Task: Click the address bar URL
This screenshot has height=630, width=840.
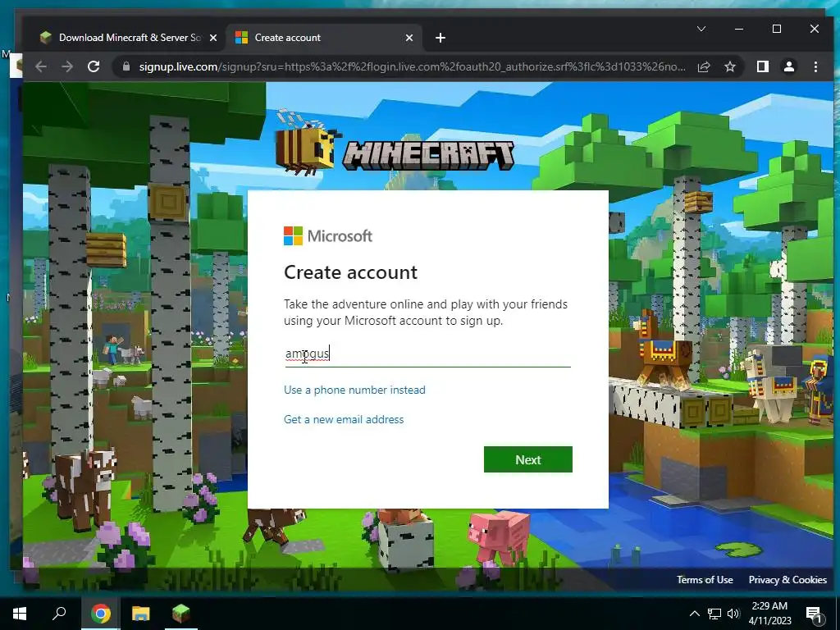Action: (x=412, y=67)
